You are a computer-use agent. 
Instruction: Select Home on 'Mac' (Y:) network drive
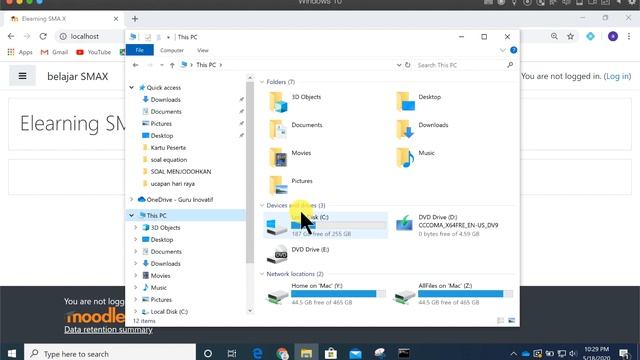[x=326, y=294]
